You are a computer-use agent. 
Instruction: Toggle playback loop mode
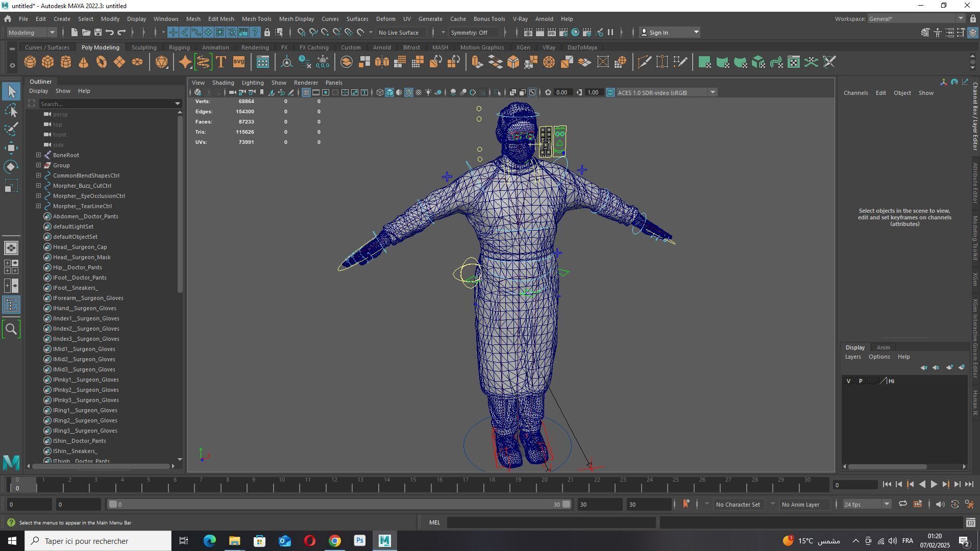pyautogui.click(x=902, y=505)
